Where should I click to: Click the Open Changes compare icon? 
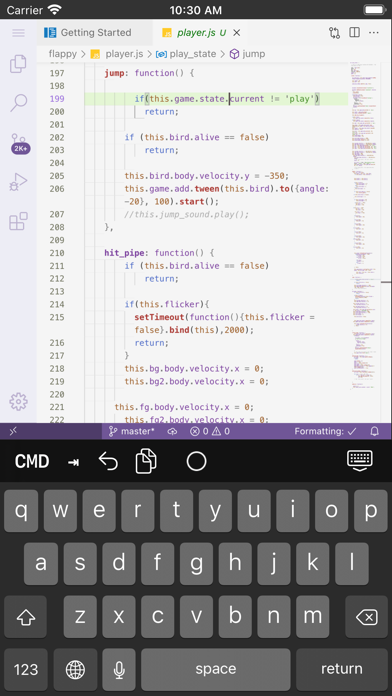(x=334, y=33)
